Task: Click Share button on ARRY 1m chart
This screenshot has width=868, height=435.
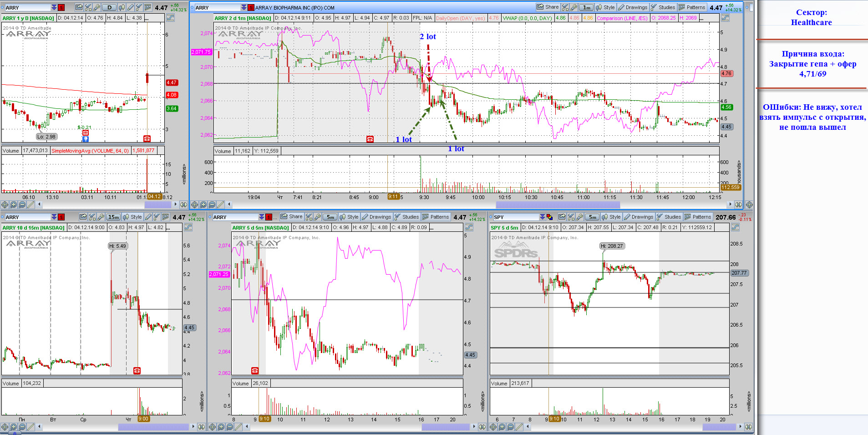Action: tap(548, 7)
